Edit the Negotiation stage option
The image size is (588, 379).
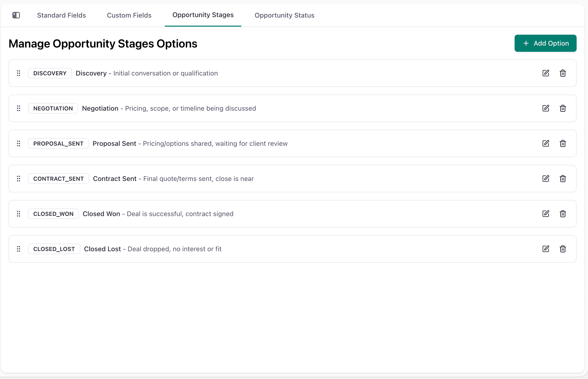coord(546,108)
